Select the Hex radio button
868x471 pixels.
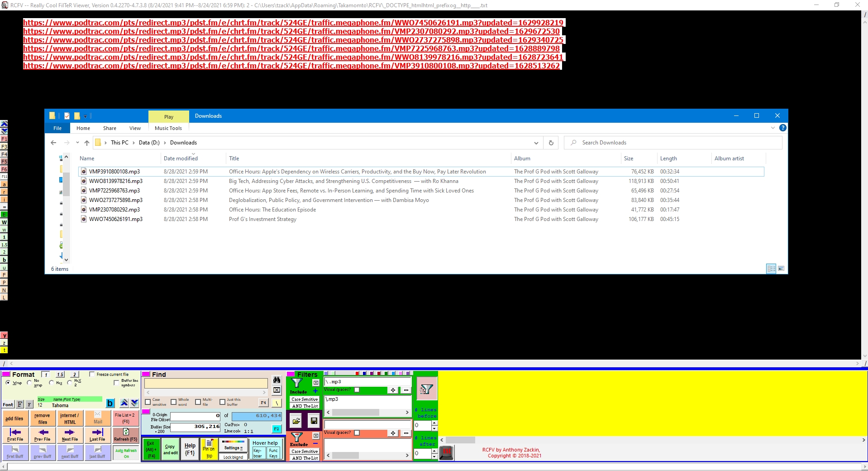click(52, 383)
